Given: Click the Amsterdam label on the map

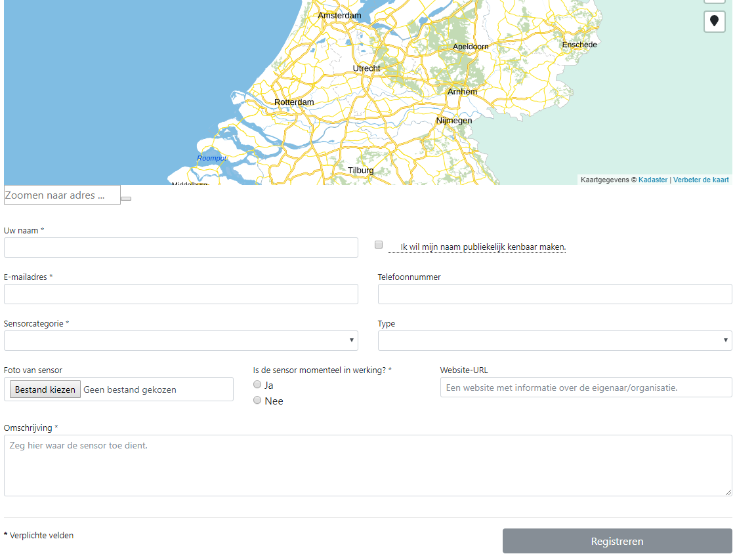Looking at the screenshot, I should coord(339,15).
